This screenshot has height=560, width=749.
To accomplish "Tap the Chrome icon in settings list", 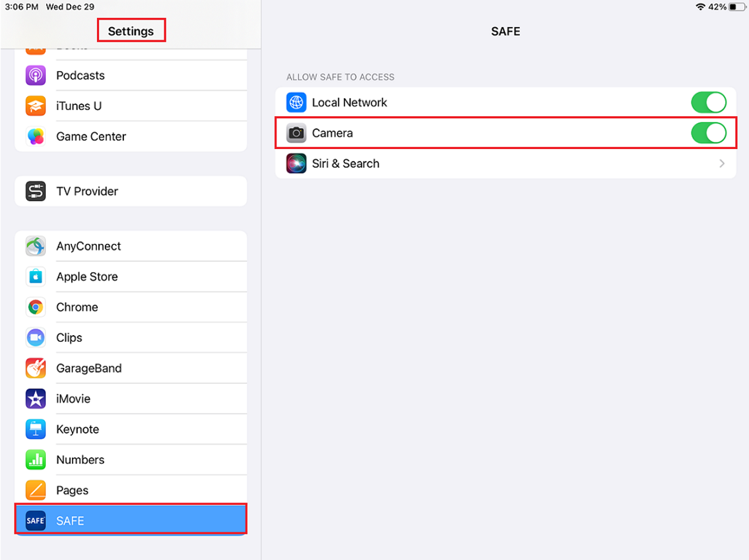I will pos(36,307).
